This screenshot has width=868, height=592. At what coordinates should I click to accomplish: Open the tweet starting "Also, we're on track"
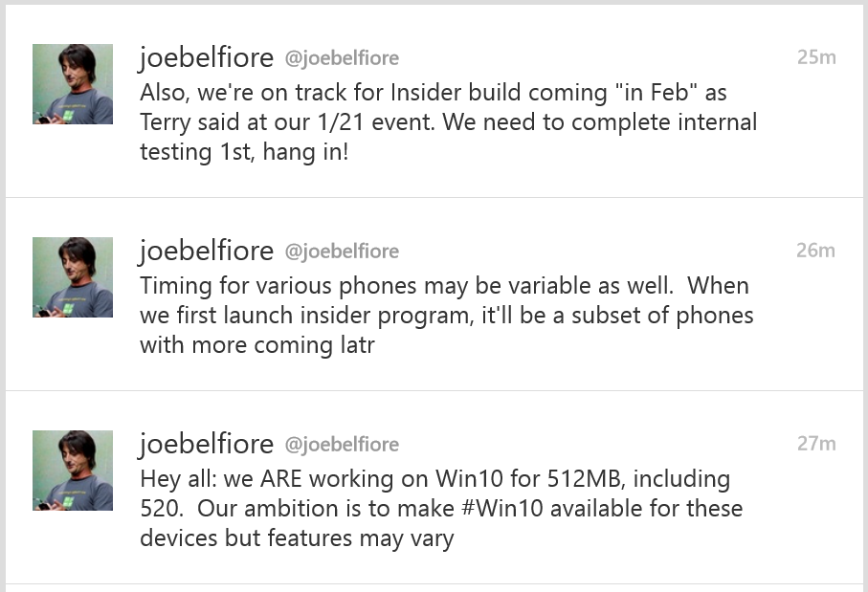click(x=448, y=122)
